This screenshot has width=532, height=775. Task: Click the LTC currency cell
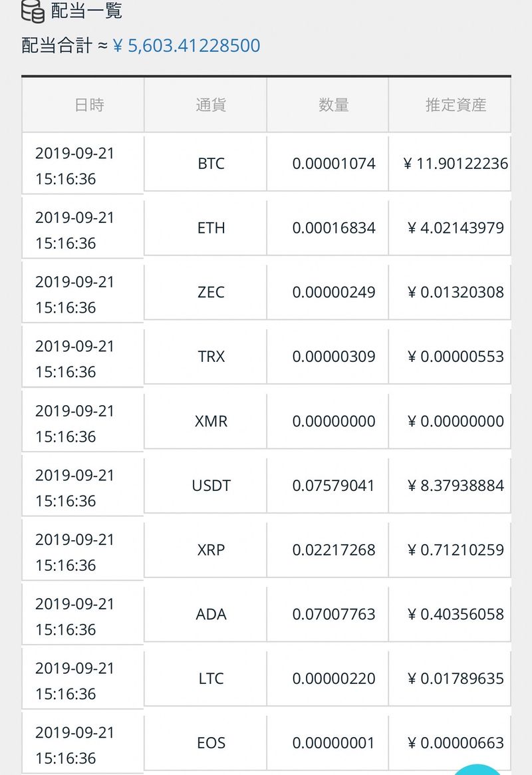tap(211, 679)
